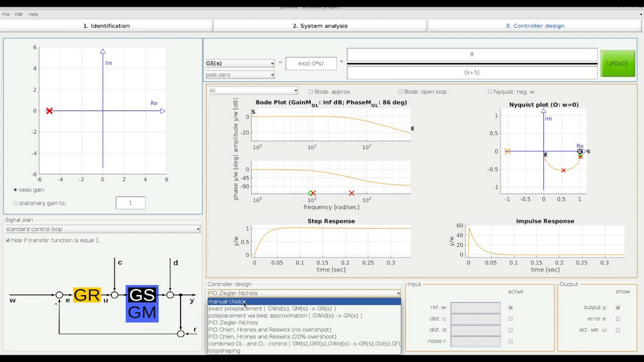
Task: Click the error summing junction after w
Action: click(59, 295)
